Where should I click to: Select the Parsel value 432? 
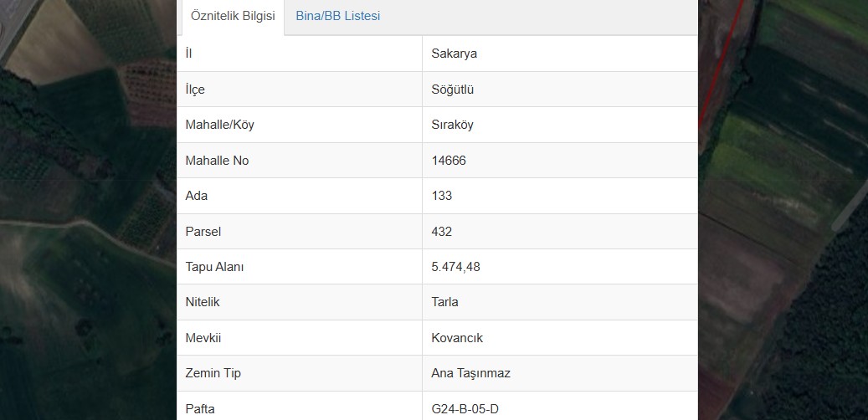click(442, 231)
